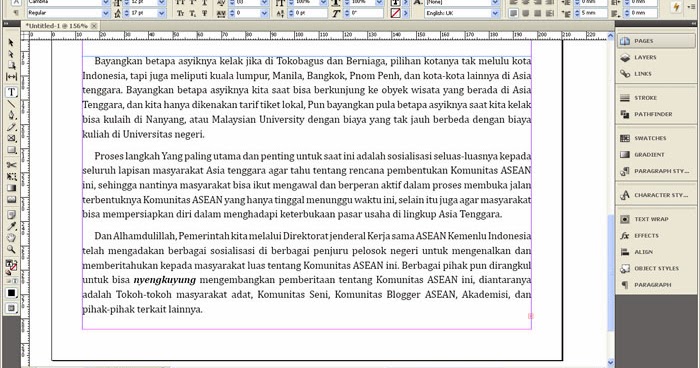700x368 pixels.
Task: Open the Layers panel
Action: click(x=656, y=58)
